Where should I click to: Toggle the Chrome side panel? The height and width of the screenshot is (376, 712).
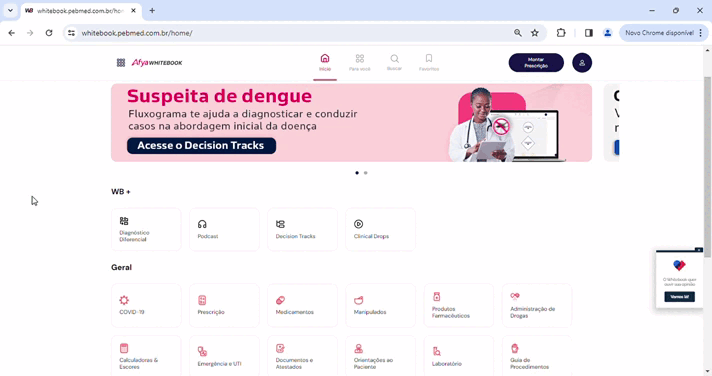tap(588, 33)
